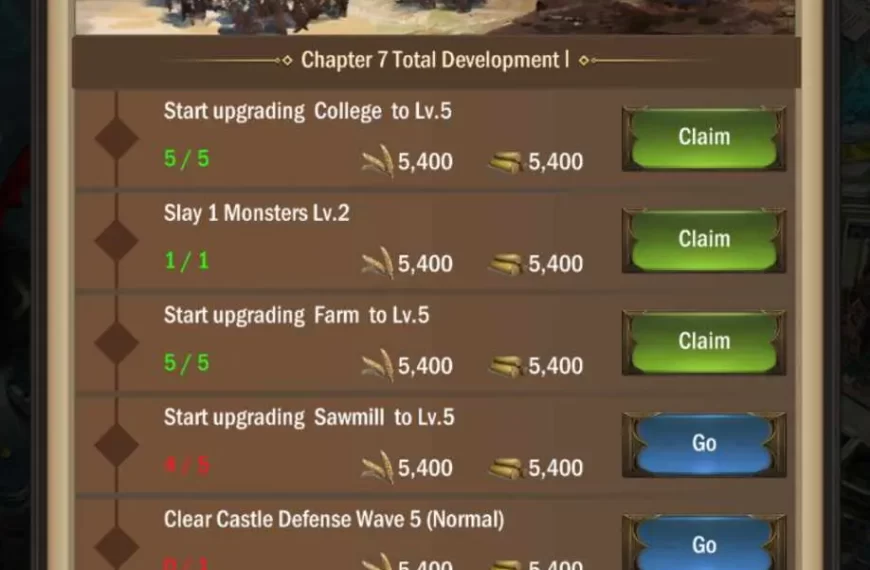
Task: Tap the wood logs icon in Slay Monsters row
Action: (x=505, y=265)
